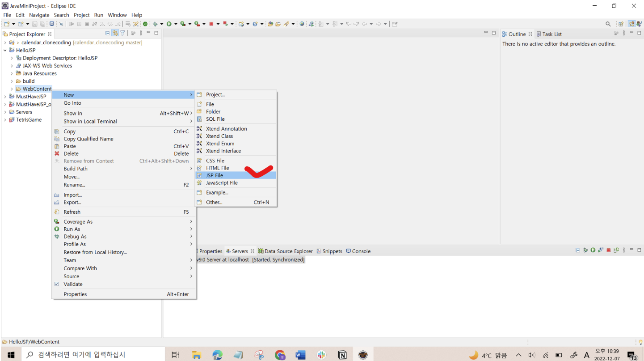The image size is (644, 361).
Task: Click the red Stop icon in main toolbar
Action: coord(211,24)
